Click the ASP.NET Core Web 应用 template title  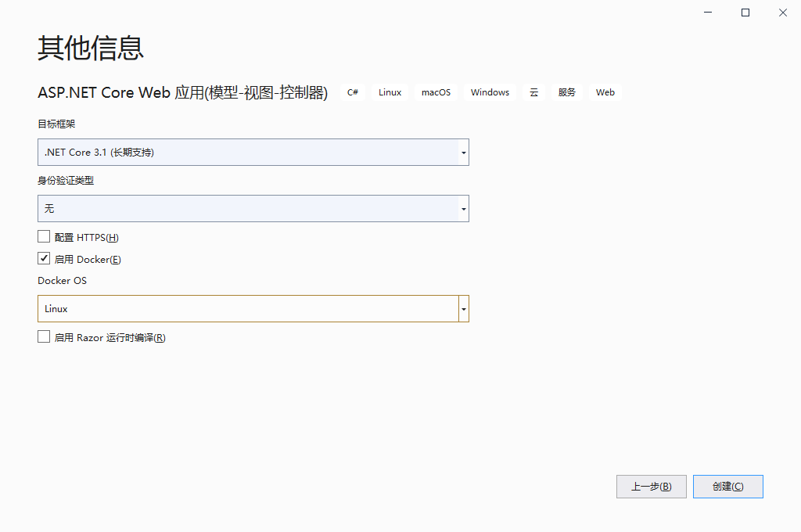pyautogui.click(x=183, y=92)
